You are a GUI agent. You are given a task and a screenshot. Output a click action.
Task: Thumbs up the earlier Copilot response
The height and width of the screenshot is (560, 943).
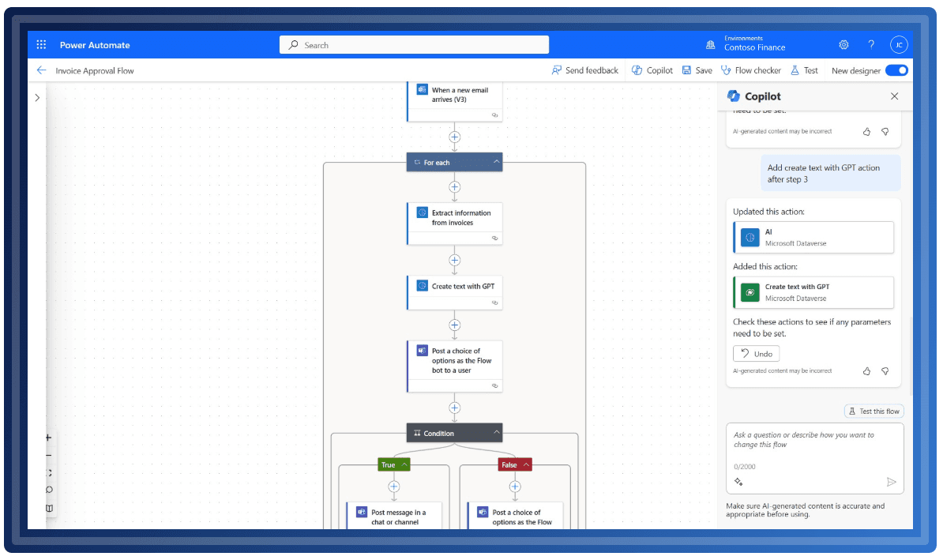pos(866,131)
